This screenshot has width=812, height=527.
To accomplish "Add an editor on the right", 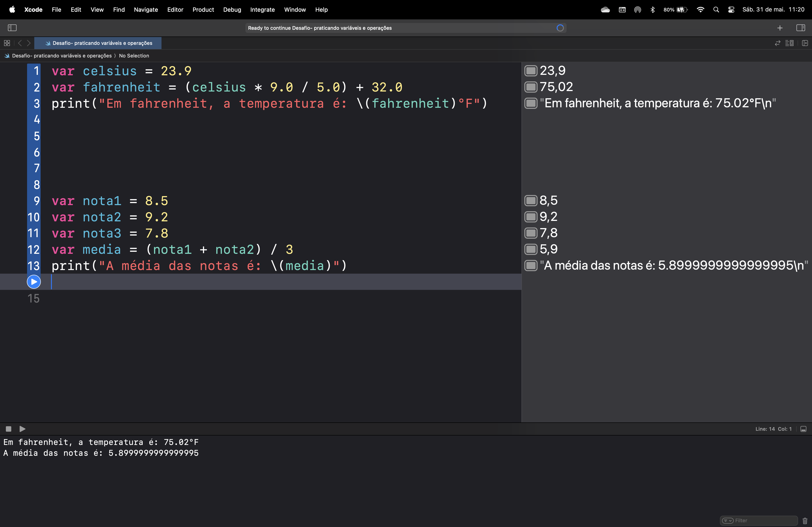I will pyautogui.click(x=805, y=43).
